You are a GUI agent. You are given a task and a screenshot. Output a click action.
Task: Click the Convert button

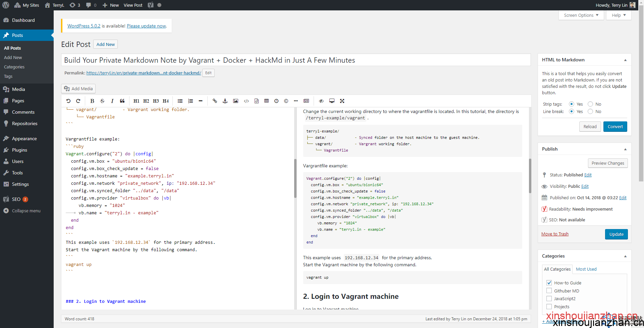point(615,126)
